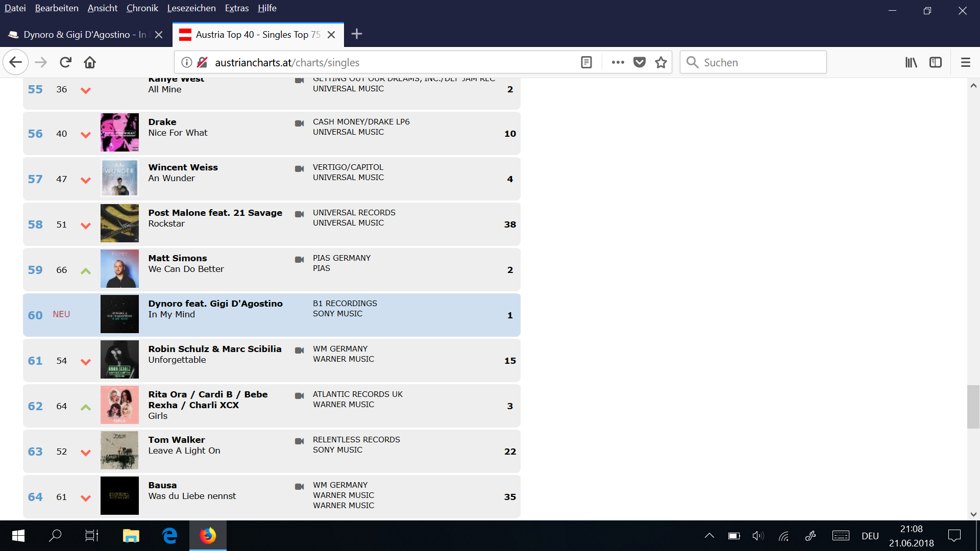
Task: Play video icon for Bausa entry
Action: 300,486
